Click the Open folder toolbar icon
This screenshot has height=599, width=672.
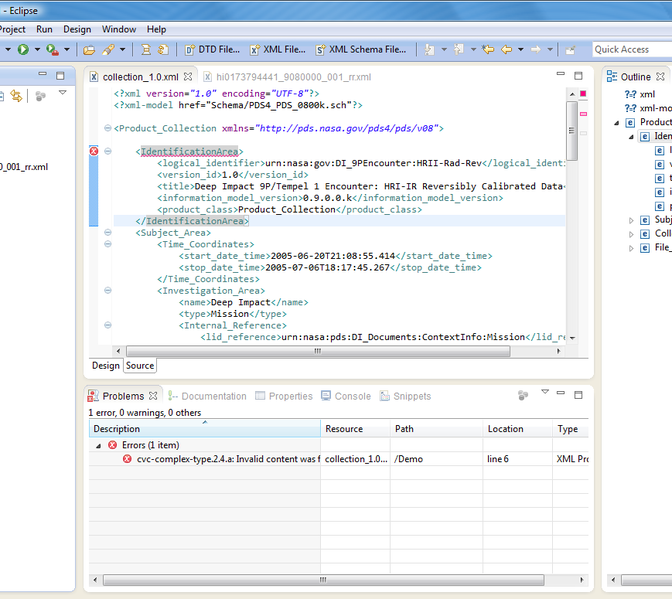pos(89,50)
